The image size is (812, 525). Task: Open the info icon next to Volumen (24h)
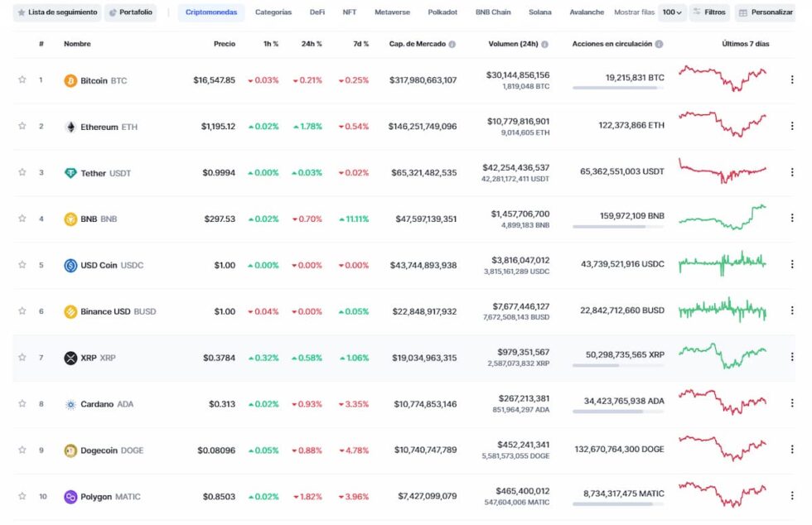click(543, 44)
